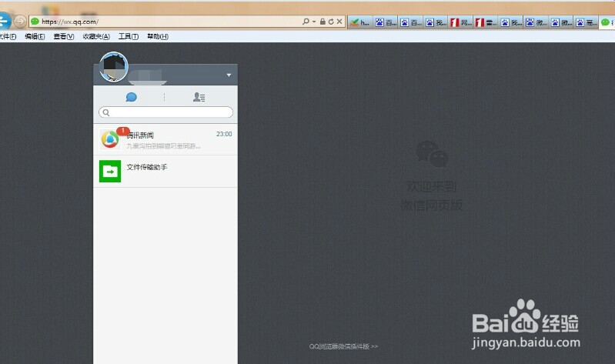The image size is (615, 364).
Task: Open the address bar search dropdown arrow
Action: pos(314,22)
